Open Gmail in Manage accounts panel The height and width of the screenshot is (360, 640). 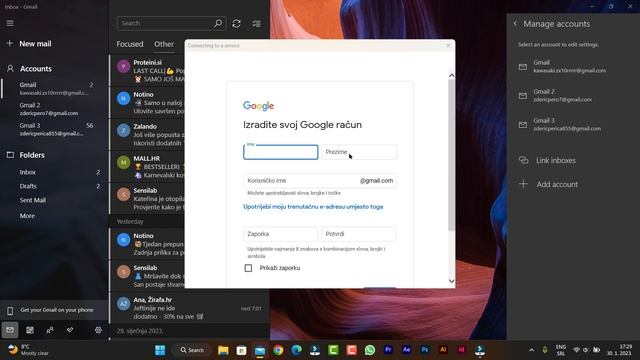tap(573, 67)
